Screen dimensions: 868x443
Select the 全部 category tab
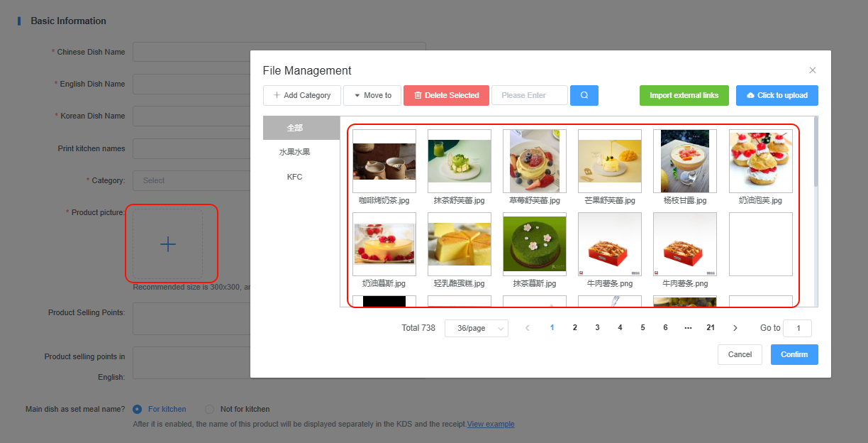[x=294, y=128]
